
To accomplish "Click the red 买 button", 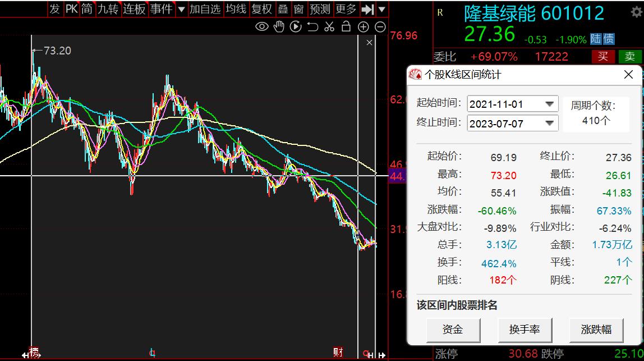I will 603,57.
